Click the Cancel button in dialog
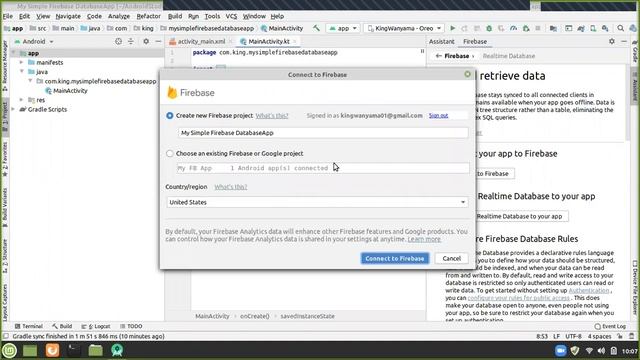This screenshot has height=360, width=640. [x=451, y=258]
